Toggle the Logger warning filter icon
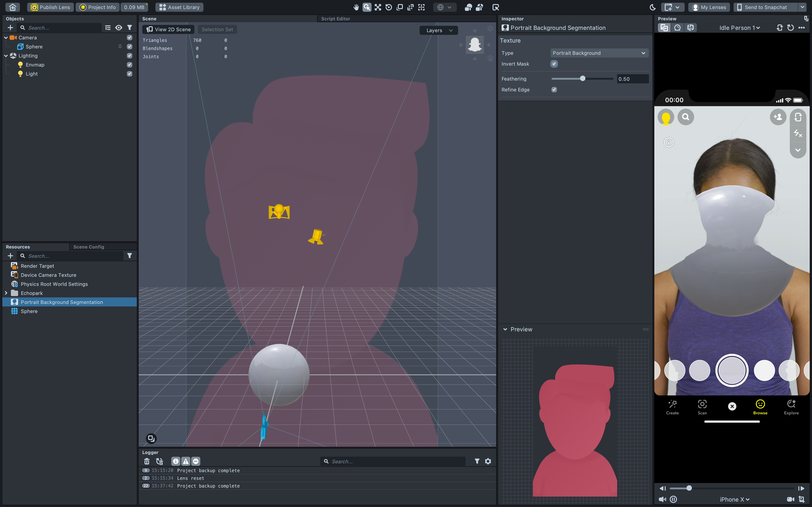The image size is (812, 507). coord(186,462)
